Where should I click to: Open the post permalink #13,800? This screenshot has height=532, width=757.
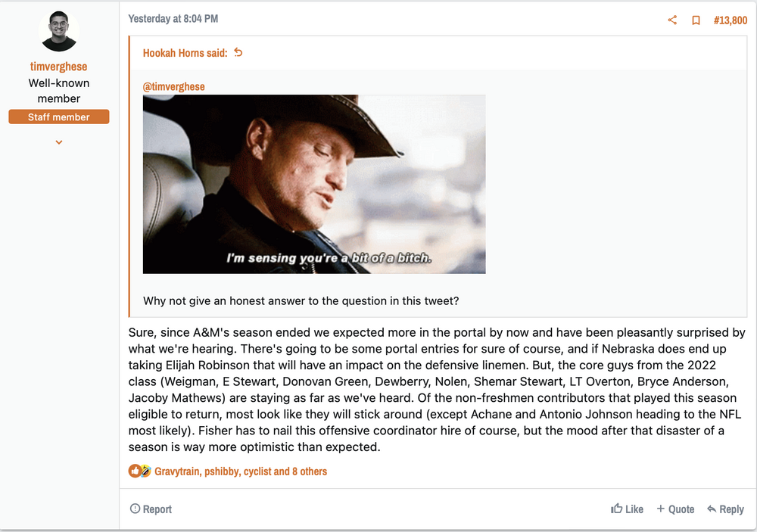730,20
